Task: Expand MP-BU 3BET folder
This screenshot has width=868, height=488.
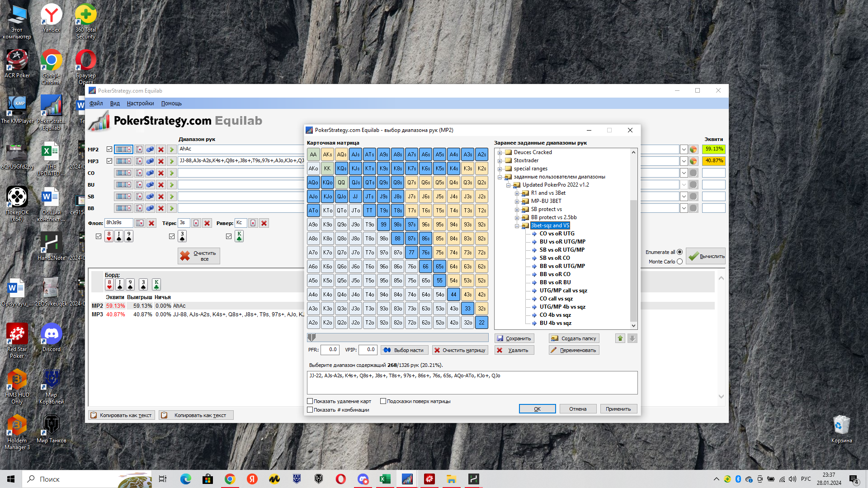Action: 517,202
